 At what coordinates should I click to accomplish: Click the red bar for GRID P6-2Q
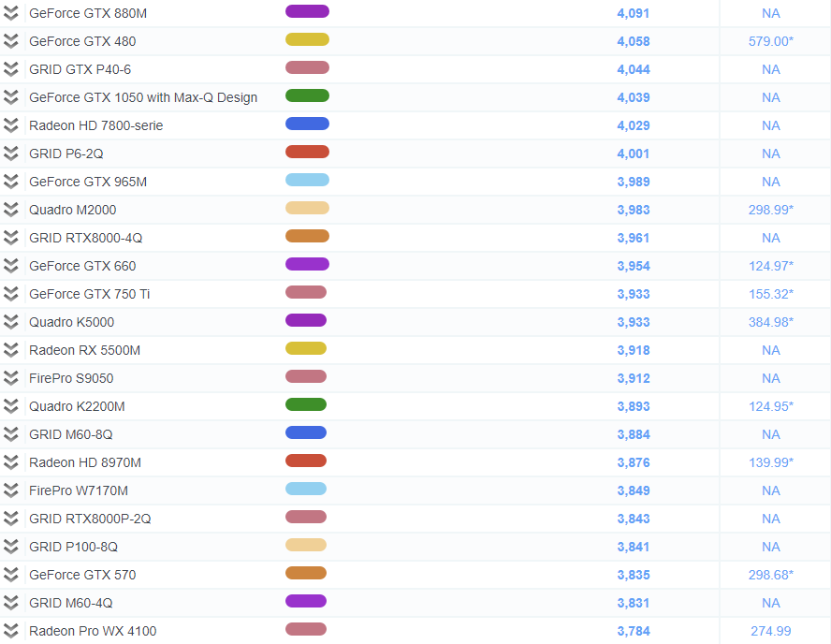pos(307,152)
